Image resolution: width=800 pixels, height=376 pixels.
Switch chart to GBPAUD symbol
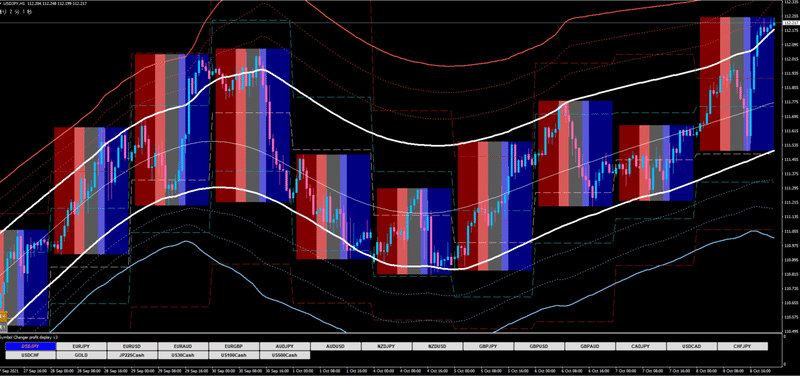point(590,346)
